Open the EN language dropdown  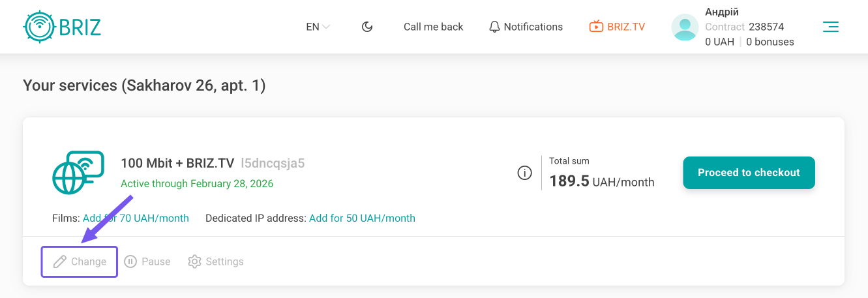(318, 27)
